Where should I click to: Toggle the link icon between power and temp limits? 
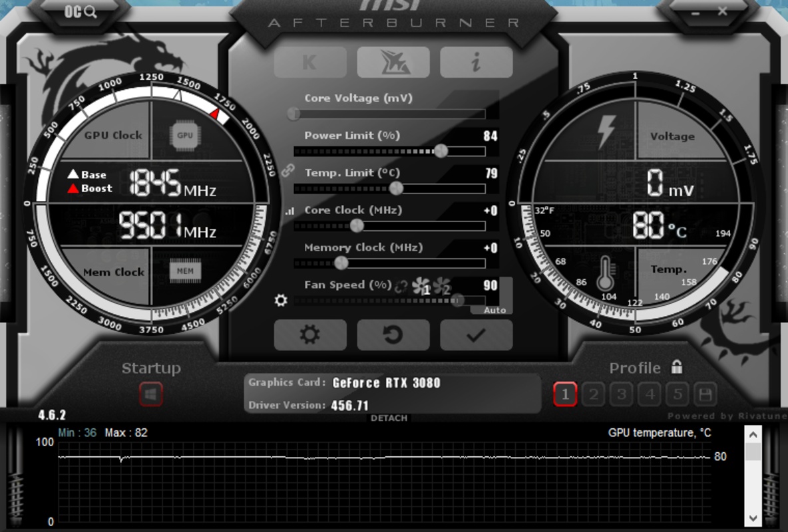click(x=288, y=170)
